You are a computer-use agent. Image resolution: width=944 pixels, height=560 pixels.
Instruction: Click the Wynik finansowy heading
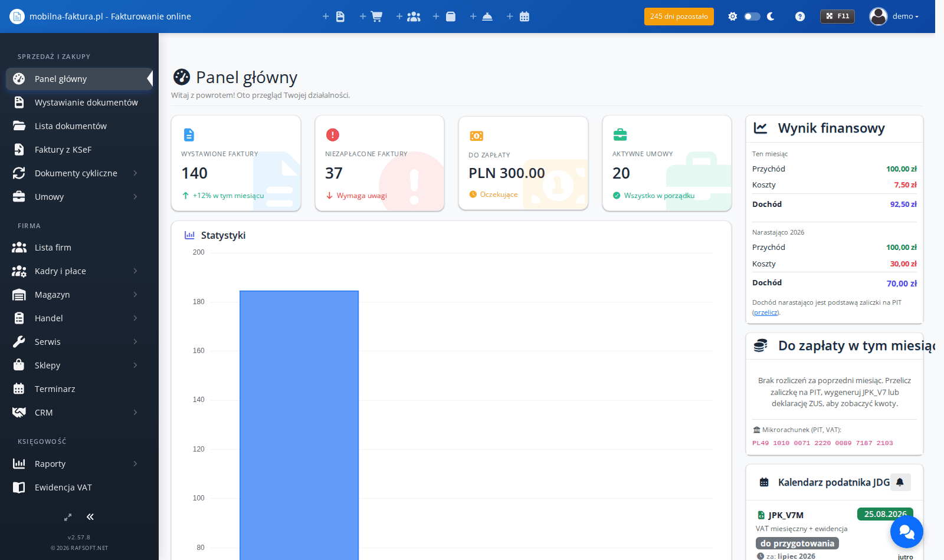(831, 129)
